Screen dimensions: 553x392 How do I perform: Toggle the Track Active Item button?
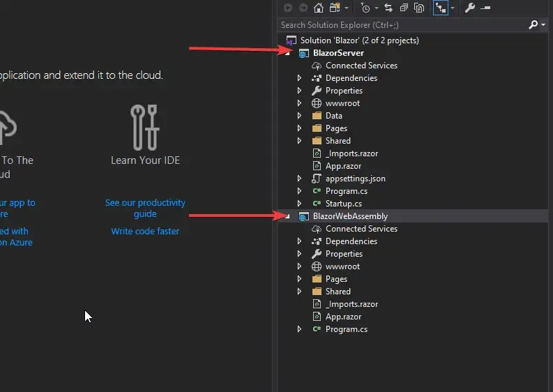[441, 8]
